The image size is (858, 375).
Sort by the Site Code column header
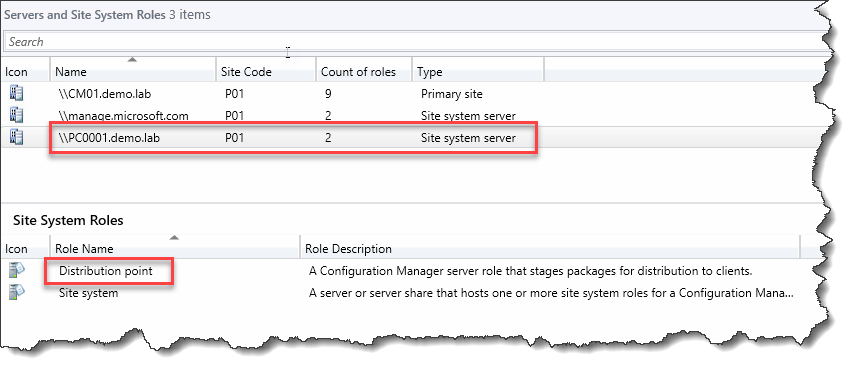coord(266,72)
